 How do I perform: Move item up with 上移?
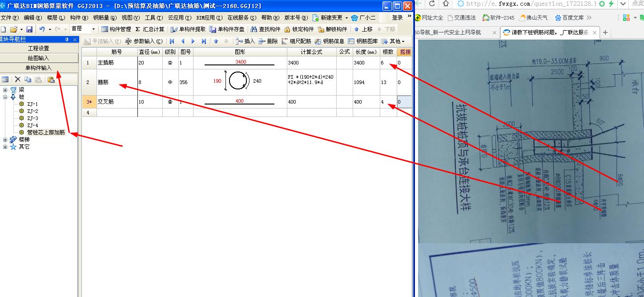[x=363, y=29]
